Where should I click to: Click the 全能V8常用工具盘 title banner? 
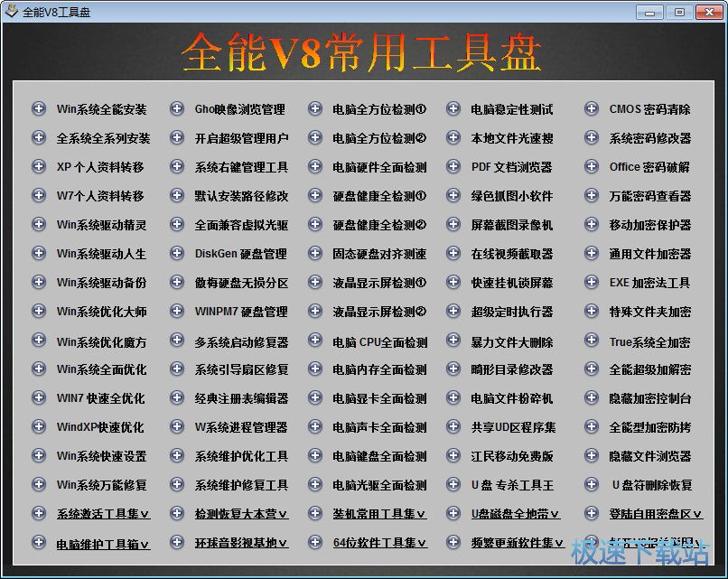click(361, 52)
